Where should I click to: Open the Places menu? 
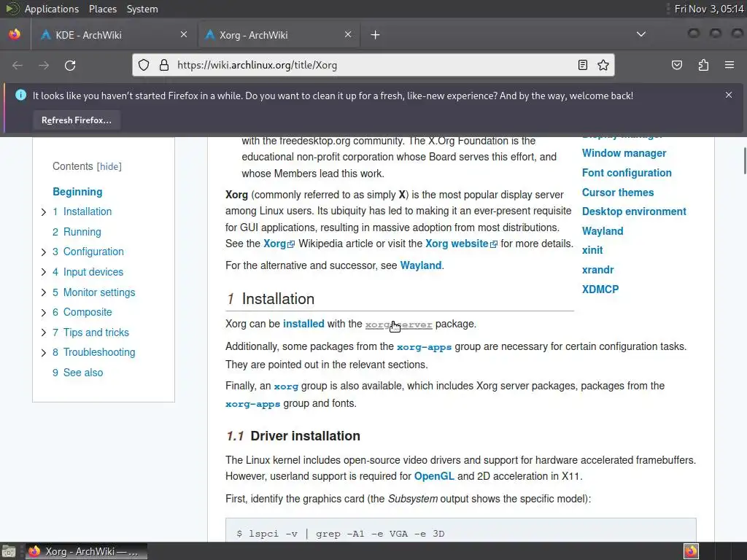coord(102,9)
